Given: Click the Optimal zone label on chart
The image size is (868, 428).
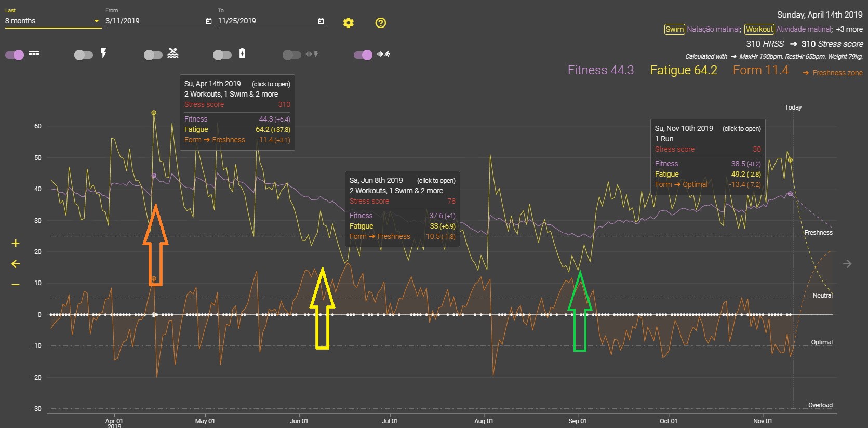Looking at the screenshot, I should point(822,342).
